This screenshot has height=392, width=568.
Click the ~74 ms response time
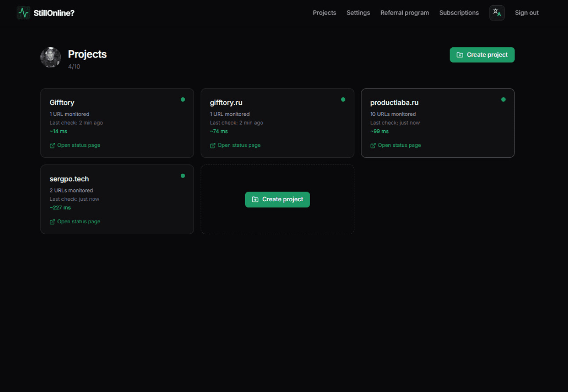(x=219, y=131)
